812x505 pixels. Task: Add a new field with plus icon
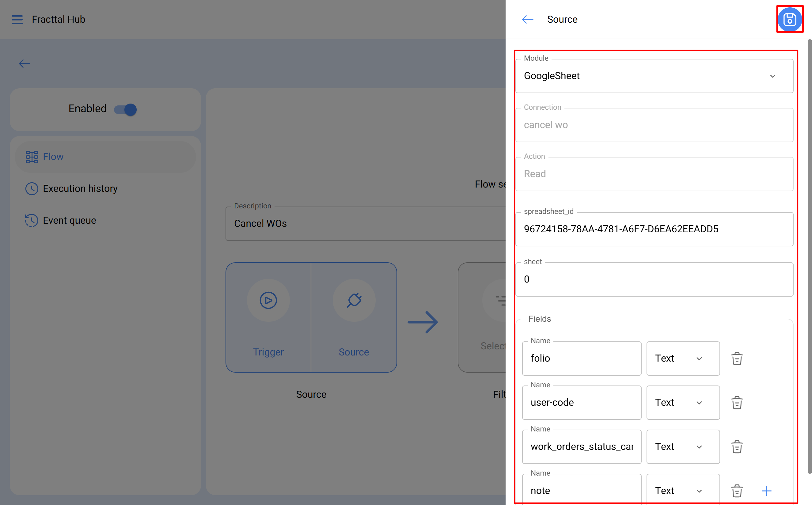[x=766, y=491]
